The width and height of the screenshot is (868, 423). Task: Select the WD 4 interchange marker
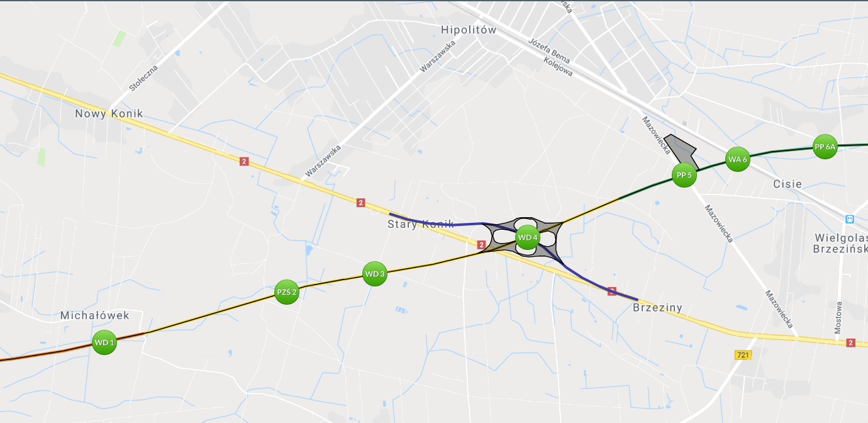tap(527, 238)
